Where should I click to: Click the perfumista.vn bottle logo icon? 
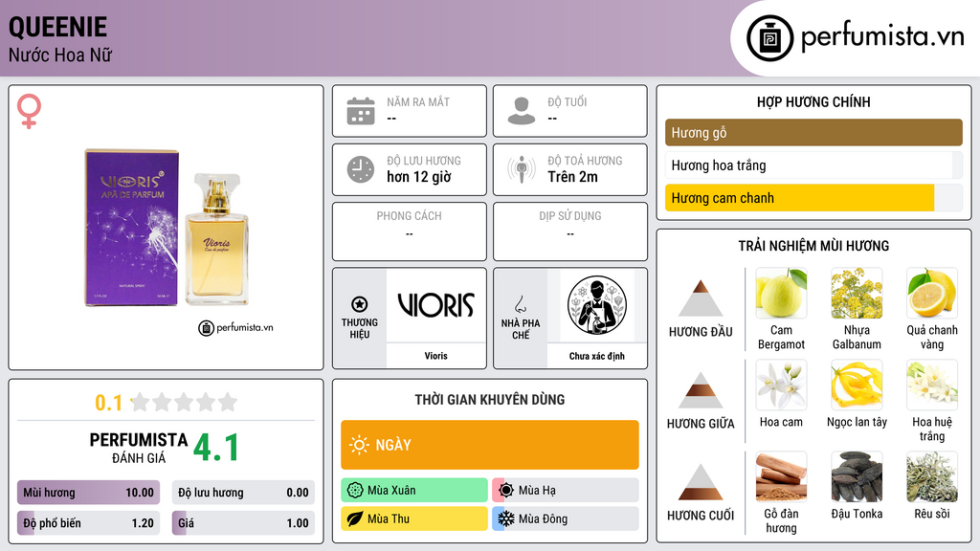click(x=769, y=38)
